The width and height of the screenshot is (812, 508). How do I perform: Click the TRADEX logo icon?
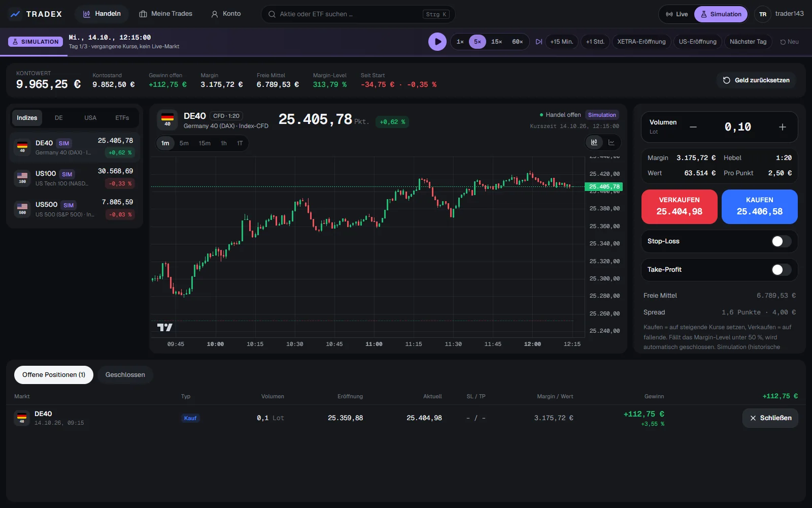[15, 14]
